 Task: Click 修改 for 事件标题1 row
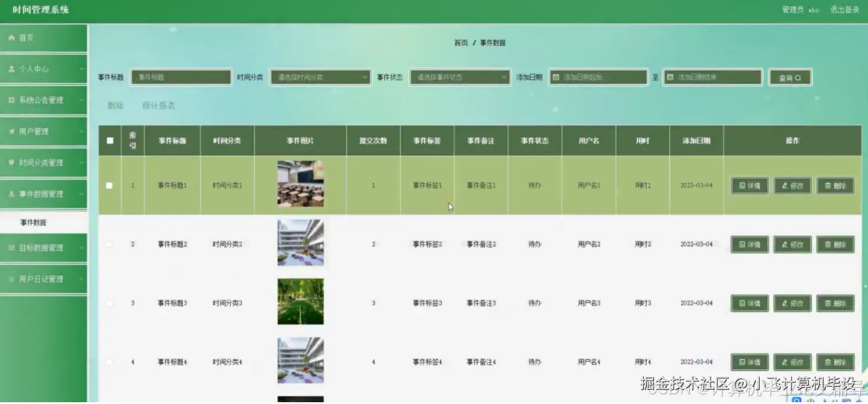pyautogui.click(x=793, y=186)
